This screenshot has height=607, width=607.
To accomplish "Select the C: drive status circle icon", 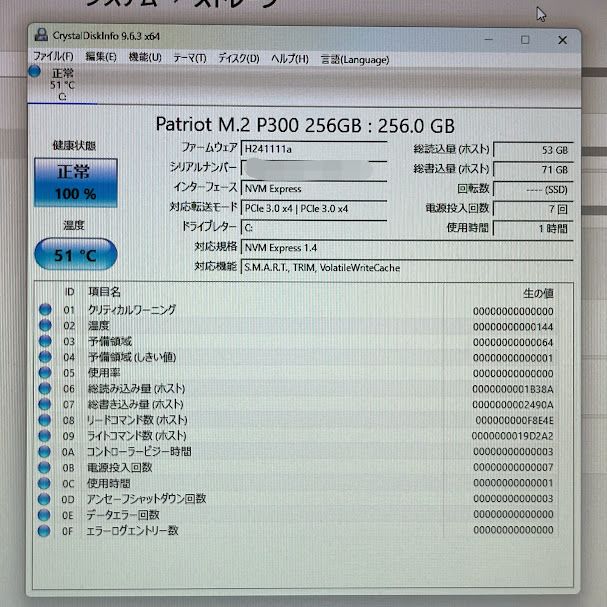I will 35,71.
